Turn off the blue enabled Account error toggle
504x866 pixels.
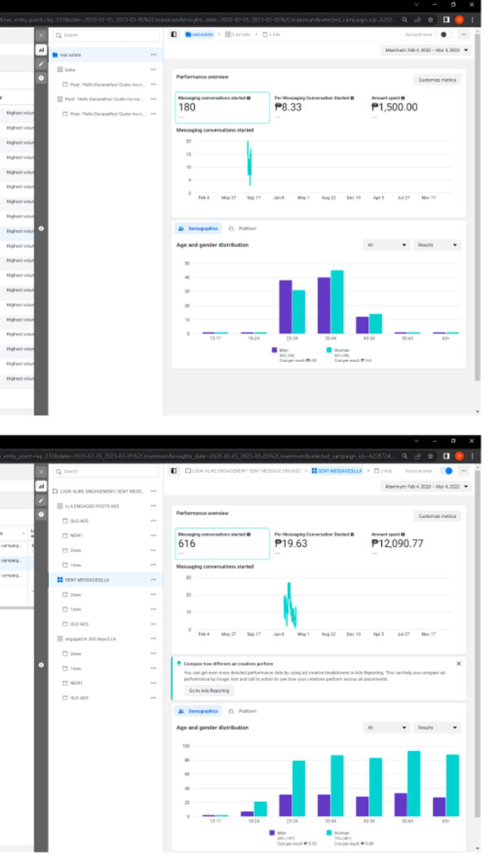point(446,471)
